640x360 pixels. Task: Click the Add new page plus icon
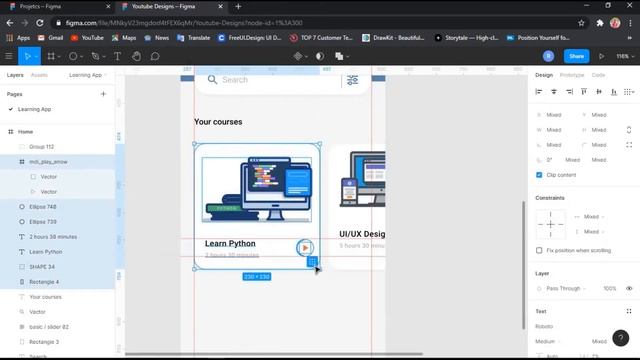pyautogui.click(x=103, y=94)
